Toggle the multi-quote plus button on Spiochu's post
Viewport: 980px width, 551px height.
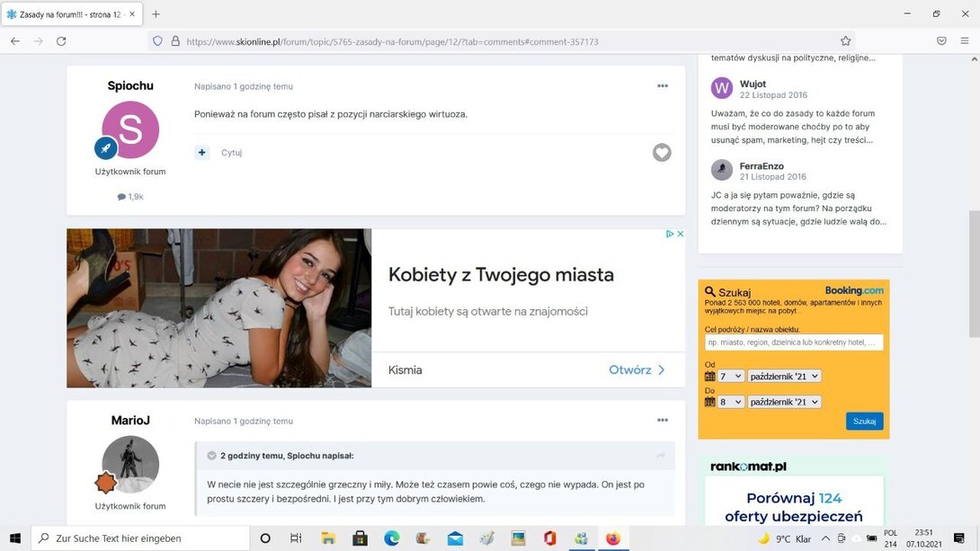pyautogui.click(x=202, y=153)
